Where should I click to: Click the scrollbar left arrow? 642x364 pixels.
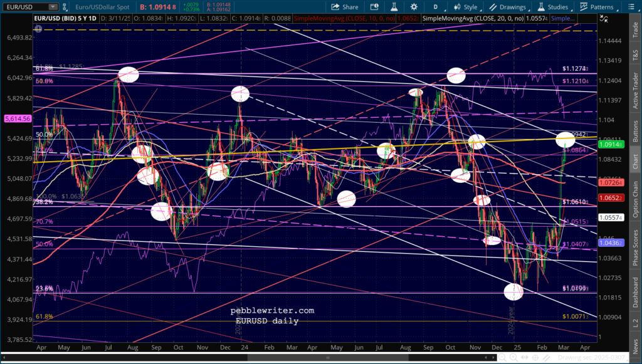[486, 358]
